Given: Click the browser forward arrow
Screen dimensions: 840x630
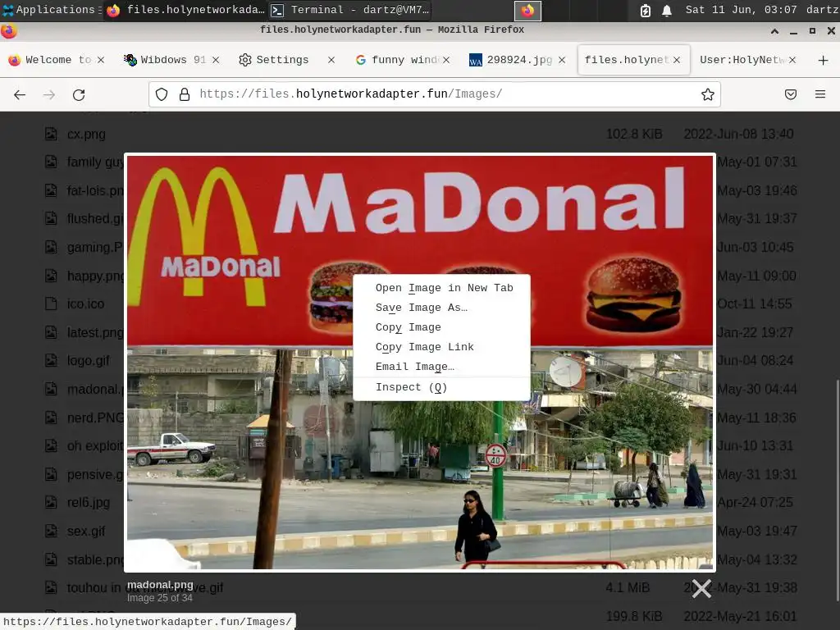Looking at the screenshot, I should tap(48, 95).
